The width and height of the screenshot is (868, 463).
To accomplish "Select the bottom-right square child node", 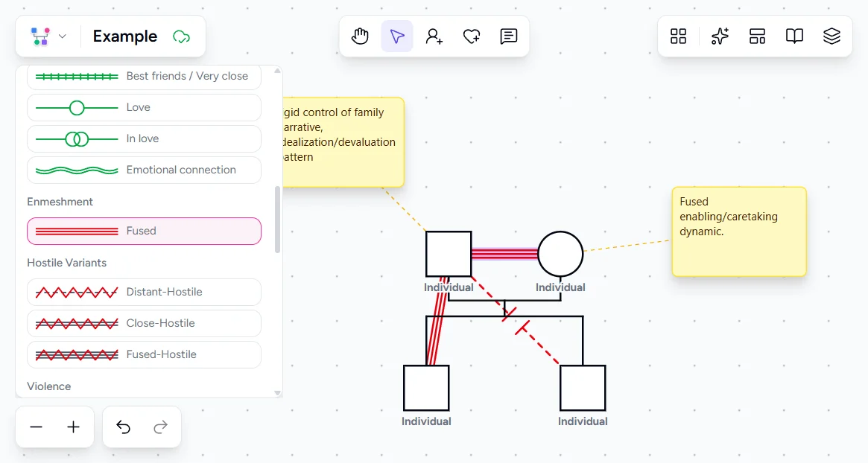I will (583, 388).
